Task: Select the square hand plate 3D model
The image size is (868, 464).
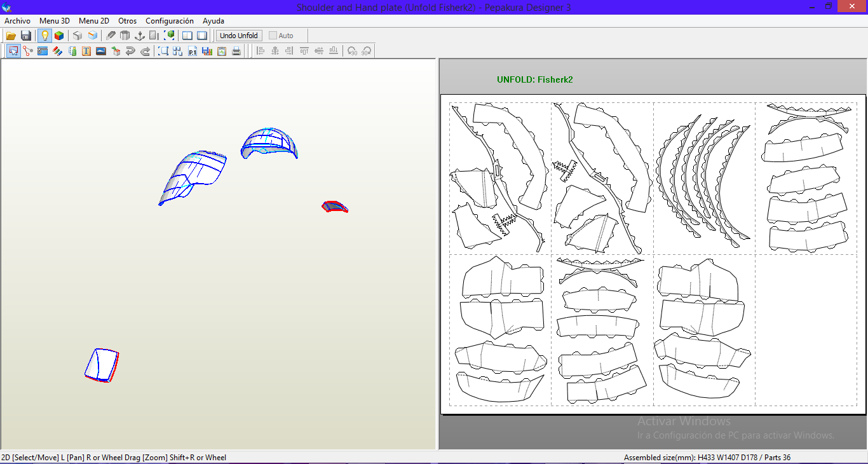Action: 102,365
